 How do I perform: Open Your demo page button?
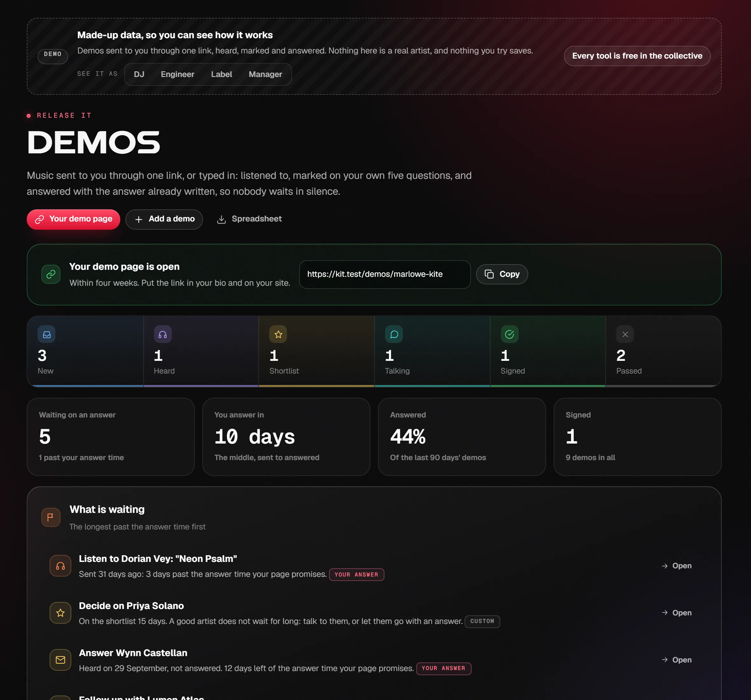74,219
